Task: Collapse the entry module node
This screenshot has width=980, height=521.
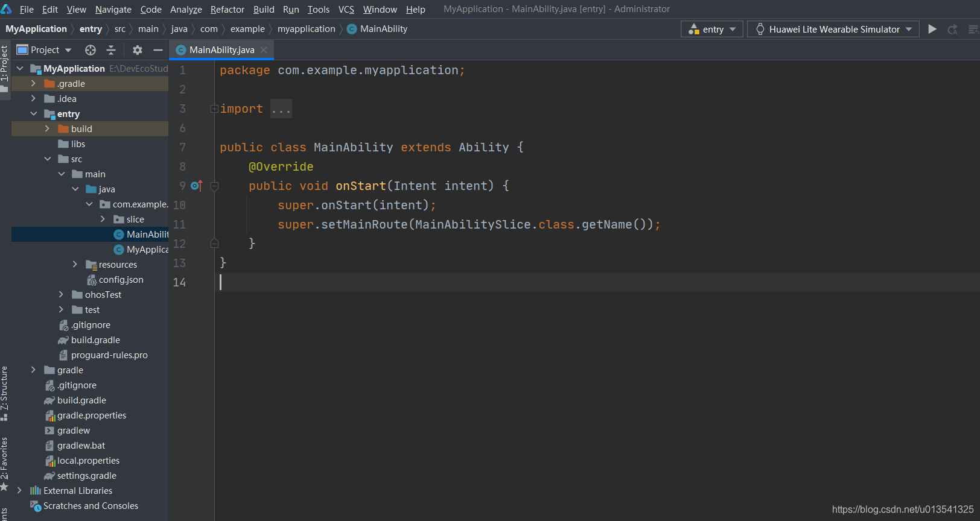Action: pos(34,114)
